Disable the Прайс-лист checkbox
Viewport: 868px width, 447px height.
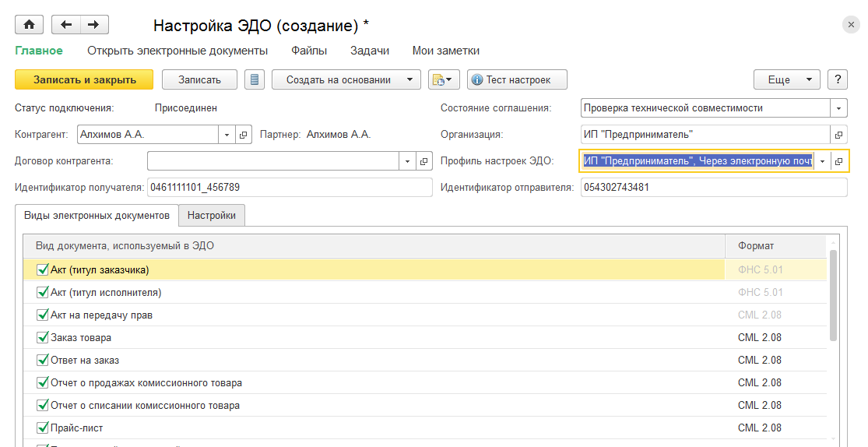(x=43, y=428)
